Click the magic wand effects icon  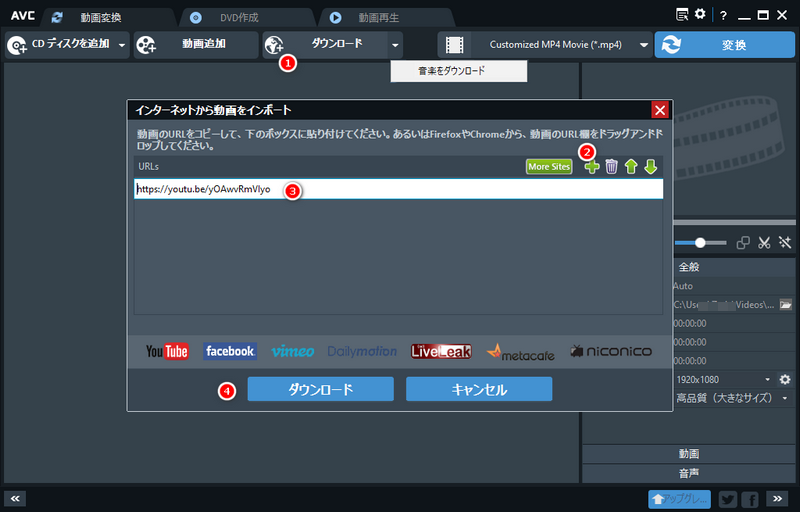coord(785,243)
